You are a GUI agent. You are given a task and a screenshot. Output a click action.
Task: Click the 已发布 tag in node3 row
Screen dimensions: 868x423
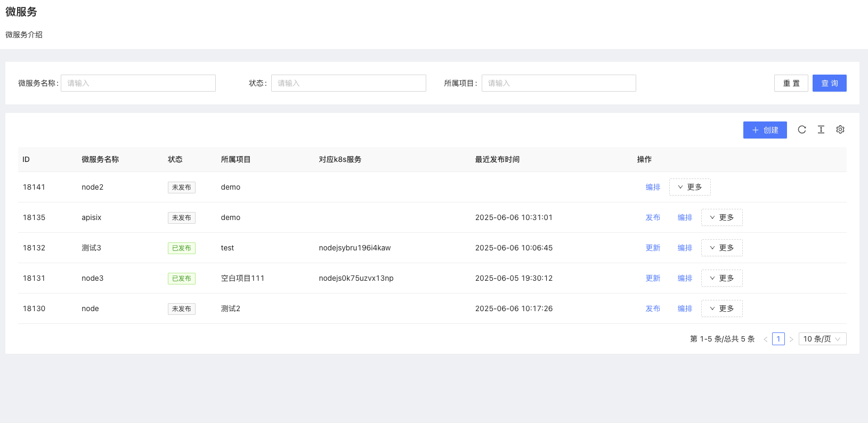click(182, 279)
